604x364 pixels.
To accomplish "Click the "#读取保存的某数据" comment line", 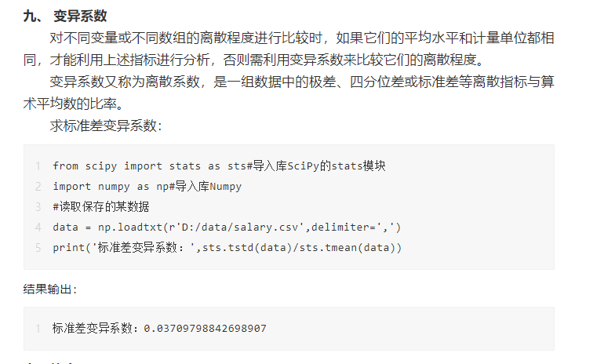I will pos(100,207).
